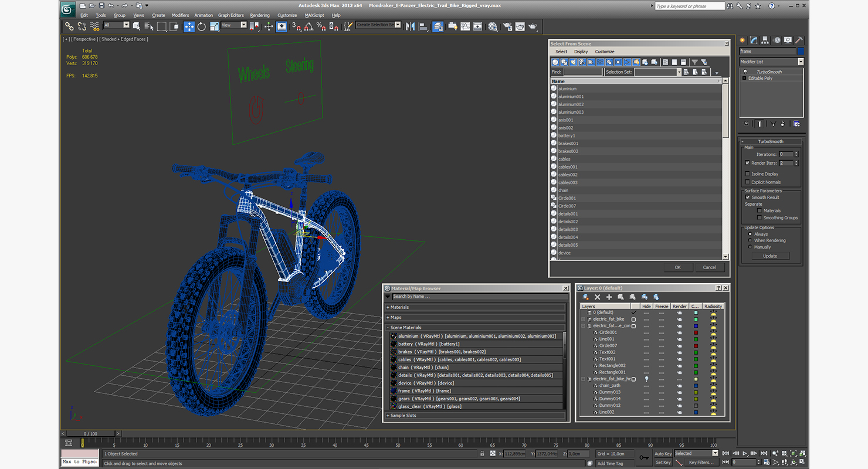Open Select by Name tool in toolbar
The height and width of the screenshot is (469, 868).
click(x=148, y=26)
